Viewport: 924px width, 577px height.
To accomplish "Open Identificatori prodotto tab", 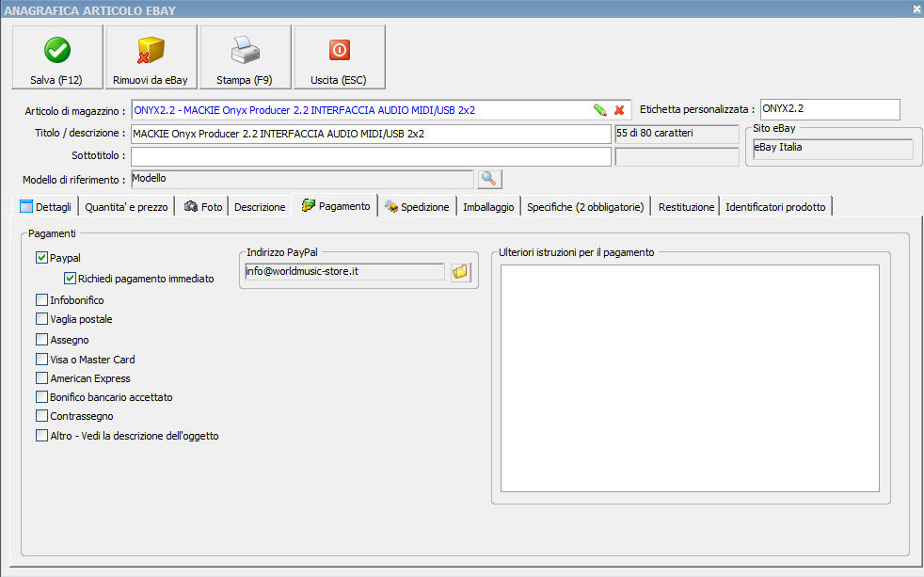I will [775, 207].
